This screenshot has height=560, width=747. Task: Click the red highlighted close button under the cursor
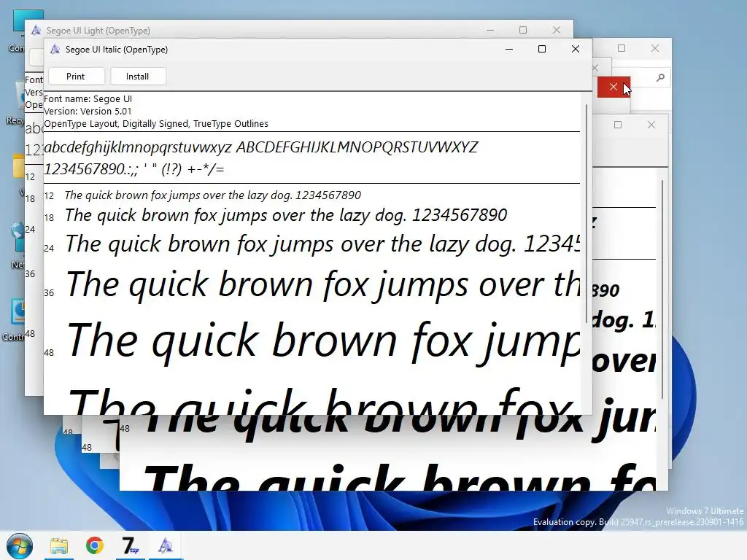(614, 87)
